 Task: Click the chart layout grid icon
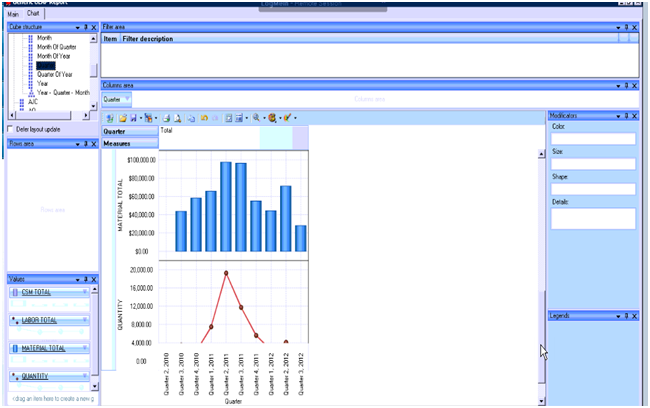(x=239, y=119)
